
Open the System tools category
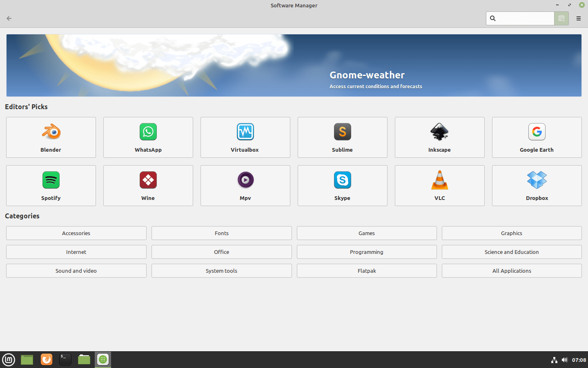pos(222,271)
